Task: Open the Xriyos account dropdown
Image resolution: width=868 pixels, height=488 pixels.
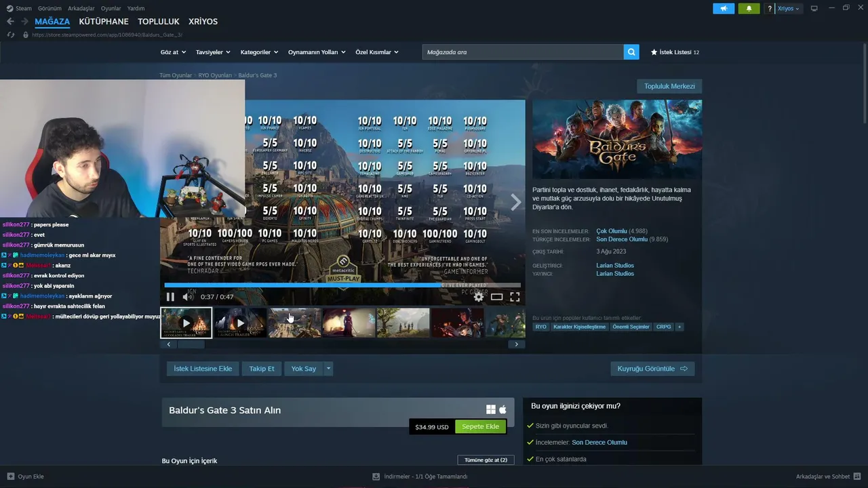Action: point(788,9)
